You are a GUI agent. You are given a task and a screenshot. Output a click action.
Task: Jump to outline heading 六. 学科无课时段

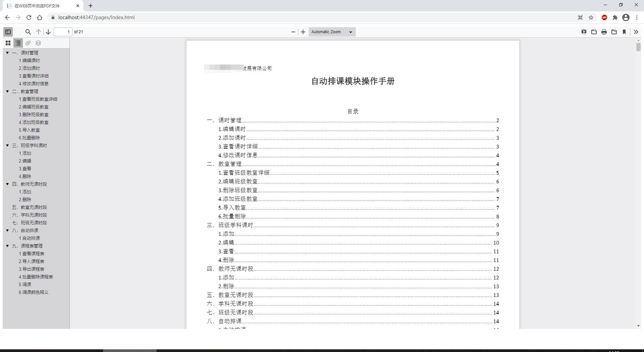pyautogui.click(x=30, y=215)
